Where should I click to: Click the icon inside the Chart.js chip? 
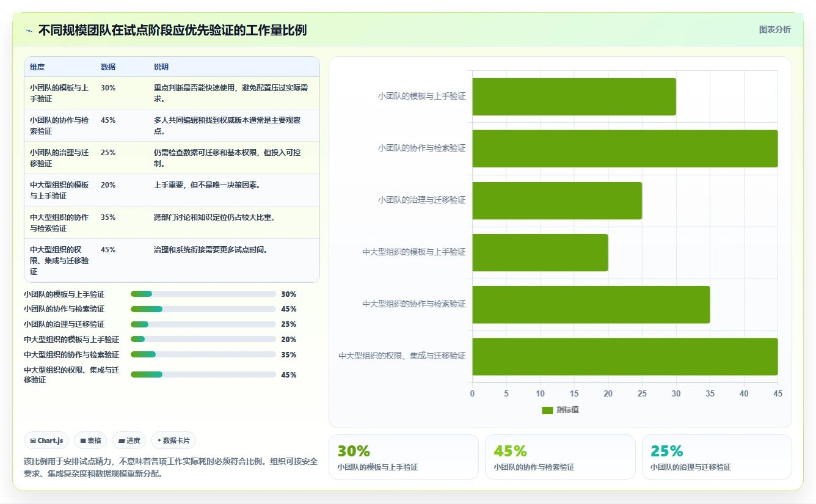coord(32,440)
